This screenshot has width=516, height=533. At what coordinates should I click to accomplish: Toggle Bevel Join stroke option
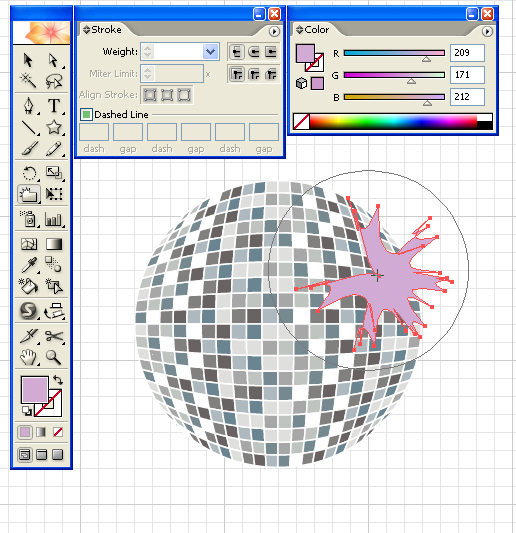coord(271,74)
